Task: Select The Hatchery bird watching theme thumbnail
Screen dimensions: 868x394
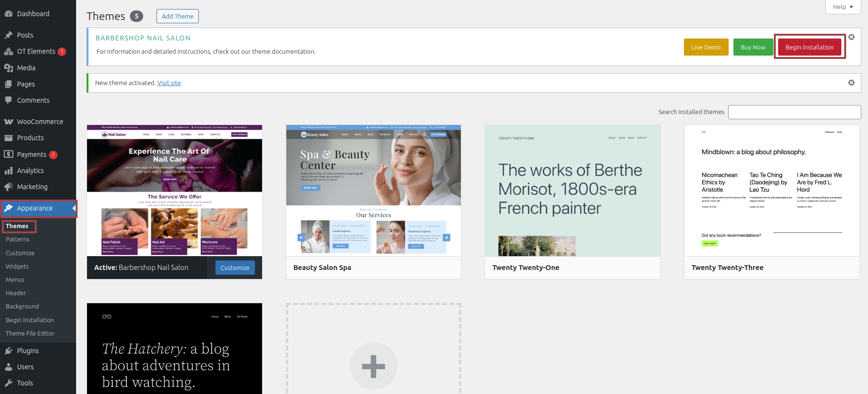Action: pyautogui.click(x=175, y=348)
